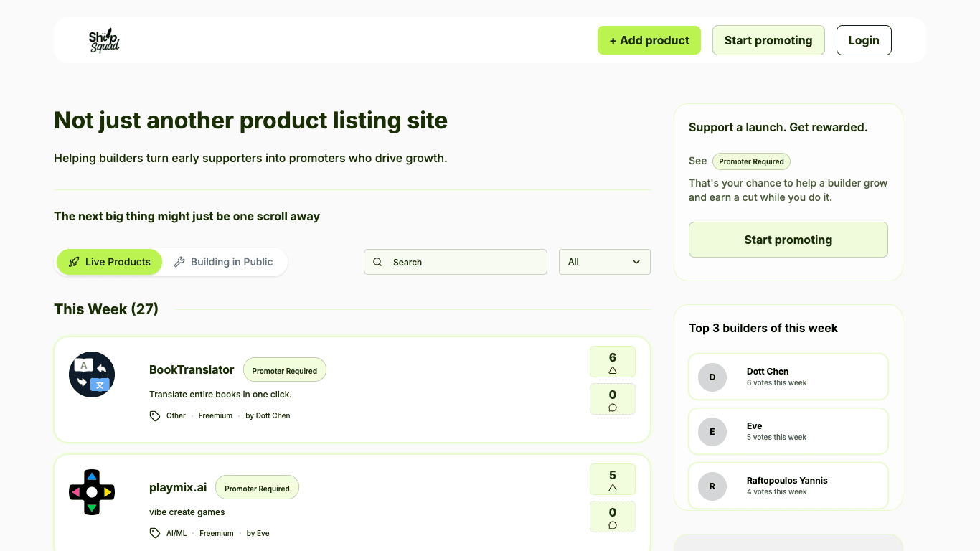
Task: Select Raftopoulos Yannis builder card
Action: pyautogui.click(x=788, y=486)
